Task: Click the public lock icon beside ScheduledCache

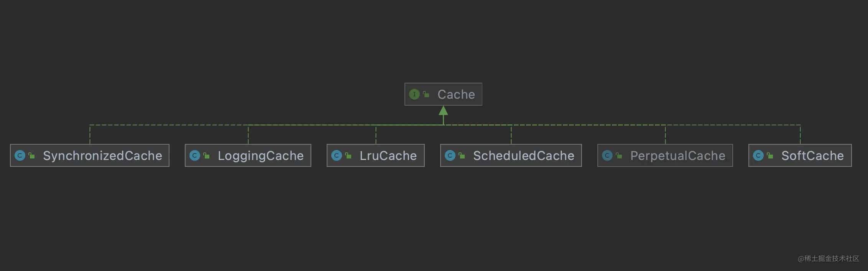Action: [462, 155]
